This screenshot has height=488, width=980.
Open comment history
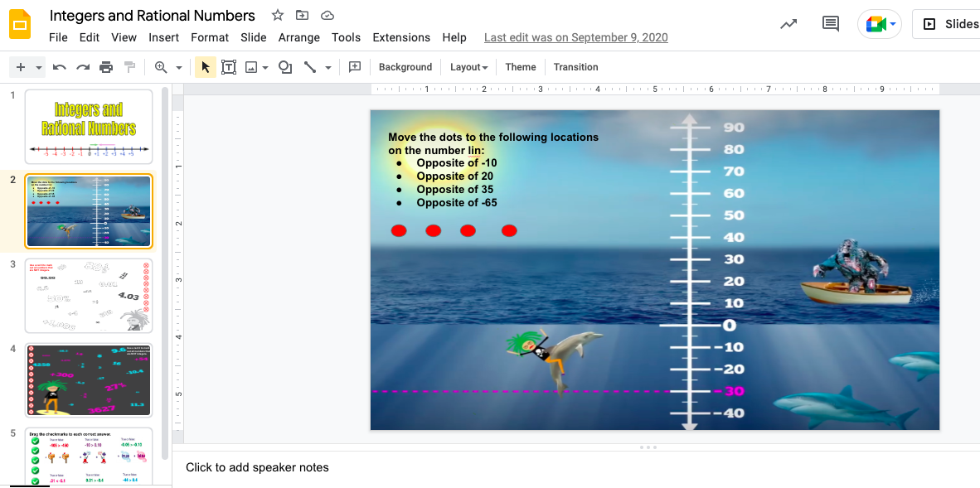click(830, 24)
